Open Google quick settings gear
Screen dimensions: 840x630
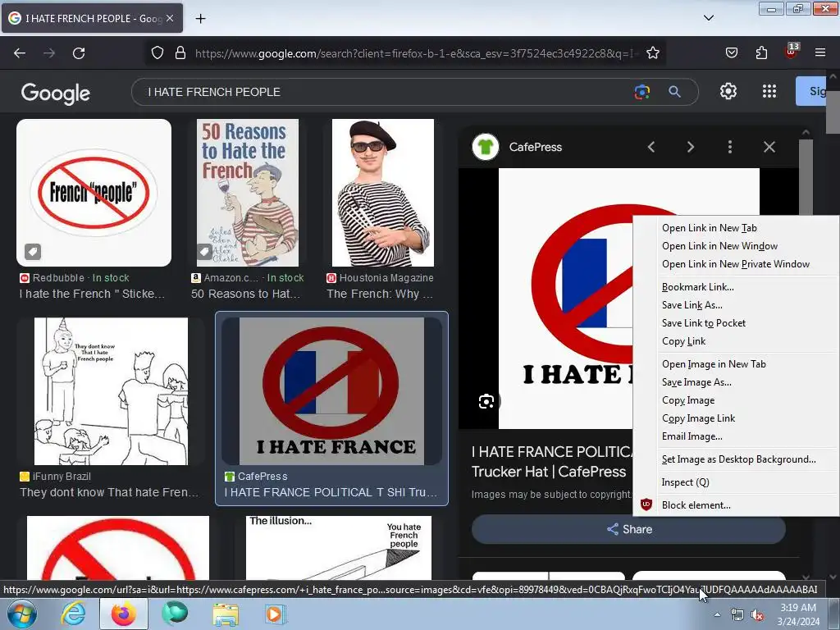(x=728, y=92)
